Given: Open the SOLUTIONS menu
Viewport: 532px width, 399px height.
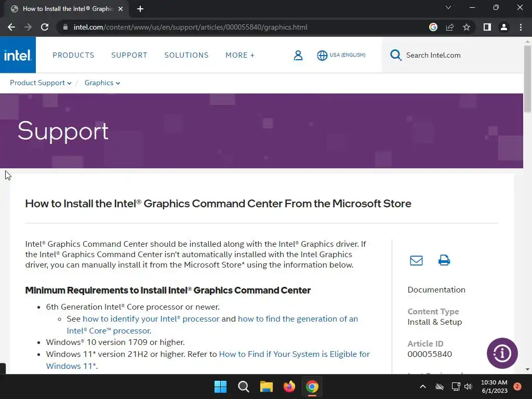Looking at the screenshot, I should (187, 55).
